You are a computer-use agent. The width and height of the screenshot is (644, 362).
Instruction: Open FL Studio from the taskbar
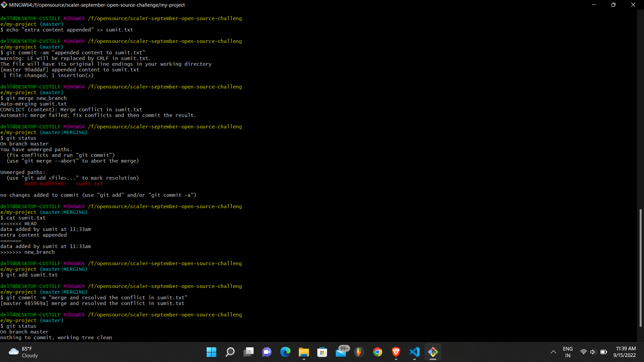tap(359, 352)
